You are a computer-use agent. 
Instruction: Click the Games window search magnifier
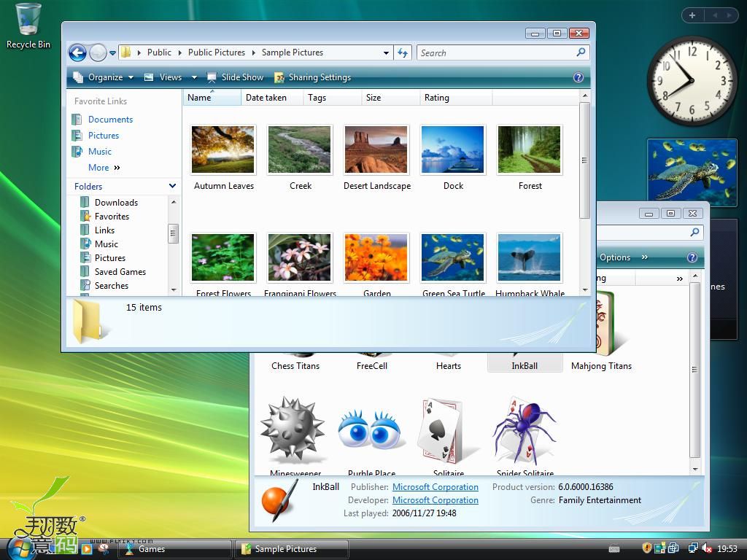694,232
